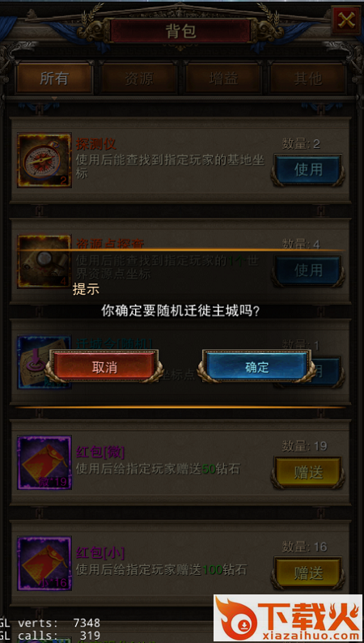Use the 探测仪 item
Viewport: 364px width, 643px height.
coord(308,169)
